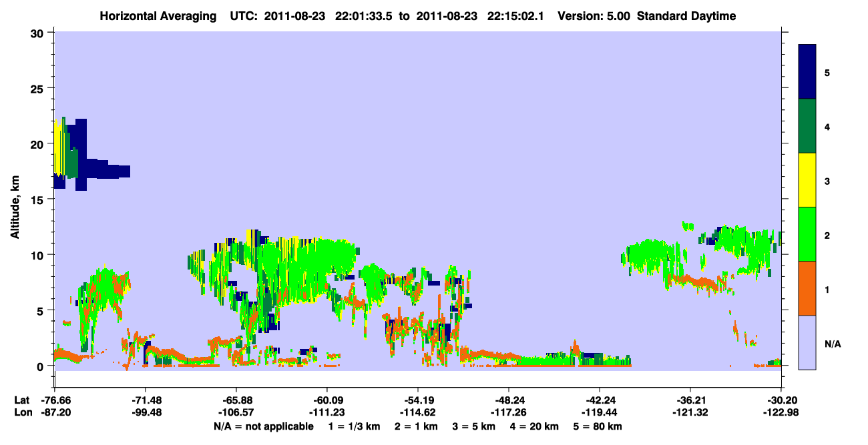The width and height of the screenshot is (868, 445).
Task: Click the colorbar label 5
Action: 827,72
